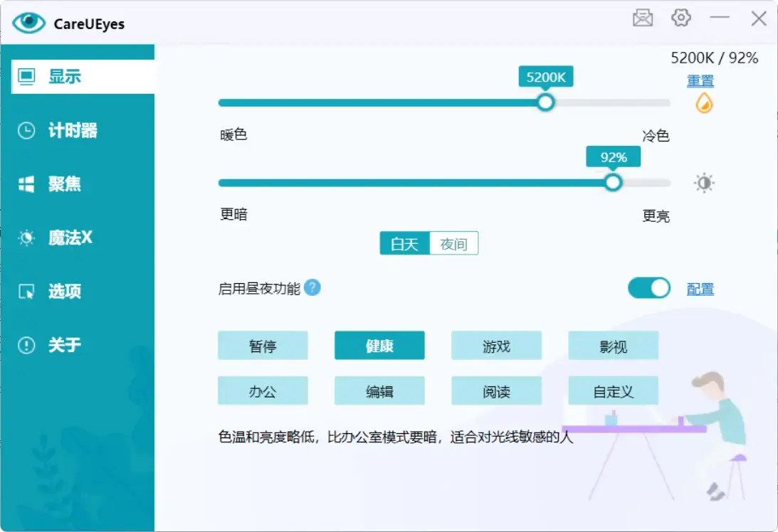778x532 pixels.
Task: Disable the 启用昼夜功能 toggle switch
Action: (x=648, y=287)
